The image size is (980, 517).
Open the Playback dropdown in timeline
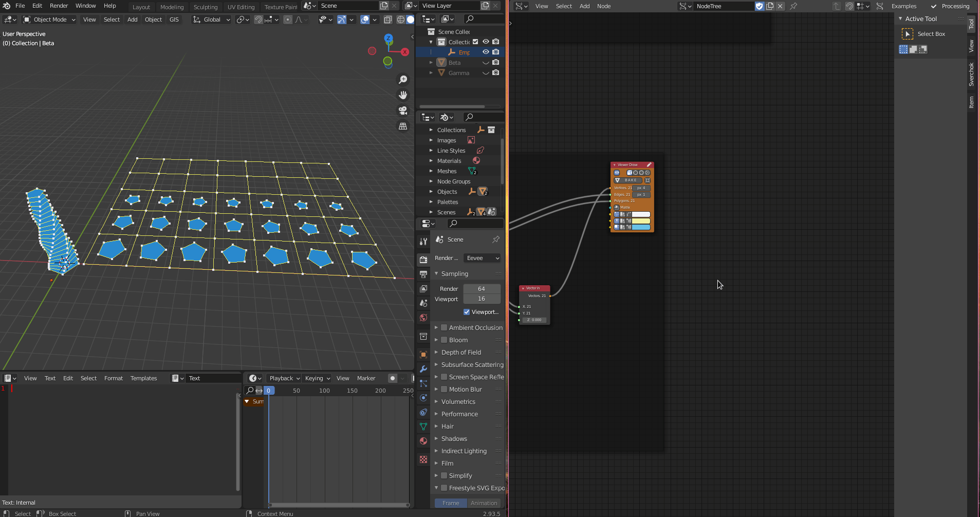point(284,378)
